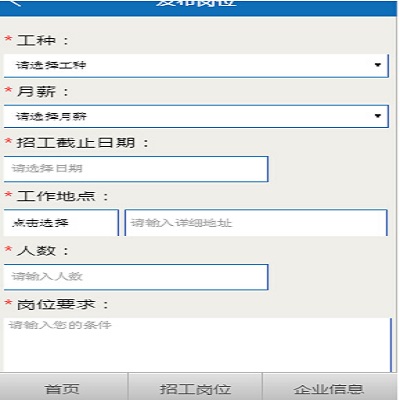The image size is (400, 400).
Task: Click the page title in blue header
Action: pyautogui.click(x=196, y=3)
